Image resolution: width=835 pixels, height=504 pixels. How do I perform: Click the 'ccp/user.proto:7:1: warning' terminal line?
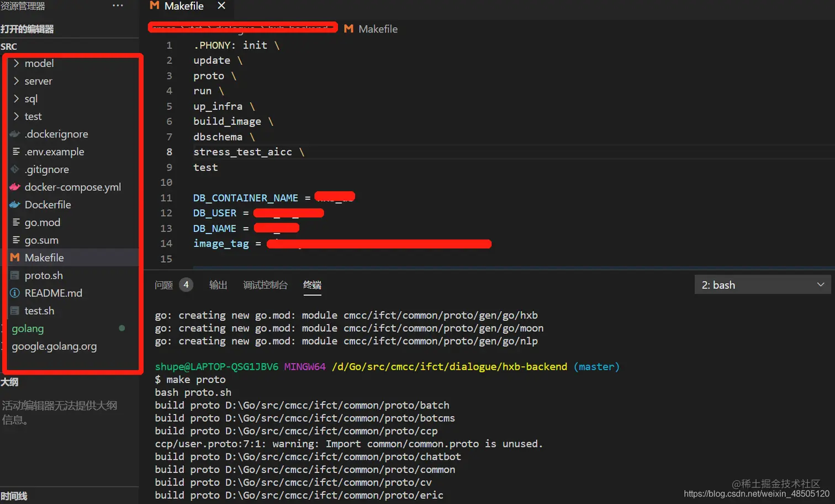click(348, 444)
